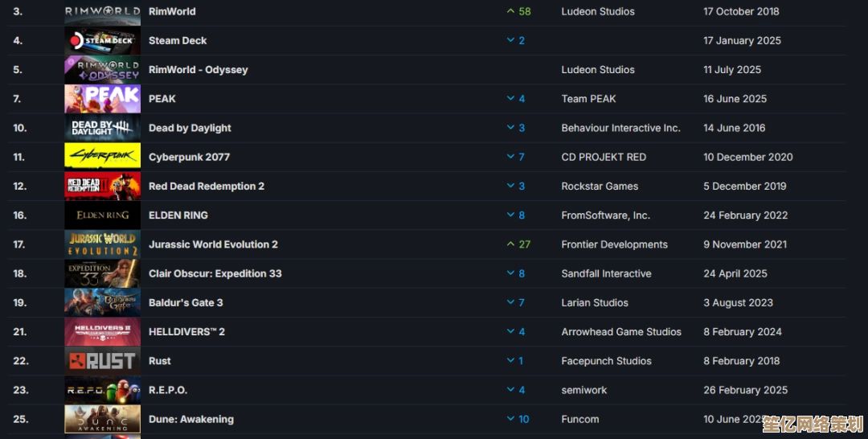The width and height of the screenshot is (868, 439).
Task: Select the CD PROJEKT RED developer name
Action: [x=604, y=157]
